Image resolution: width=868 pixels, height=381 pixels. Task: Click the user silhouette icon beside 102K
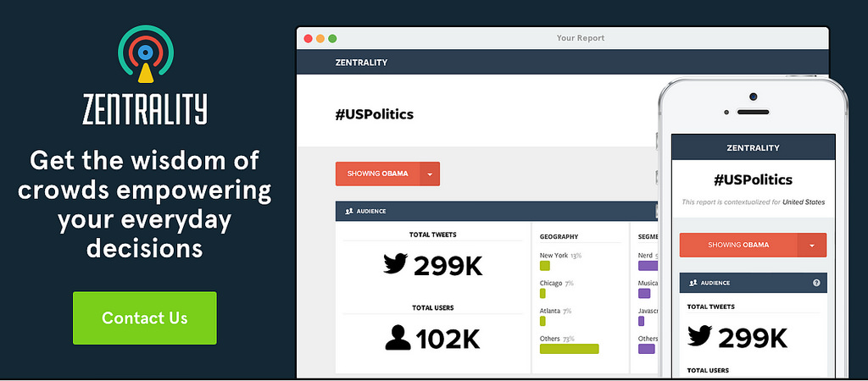[398, 337]
